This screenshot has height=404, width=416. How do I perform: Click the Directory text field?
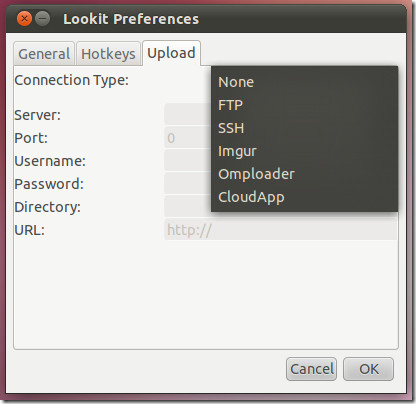(x=188, y=206)
